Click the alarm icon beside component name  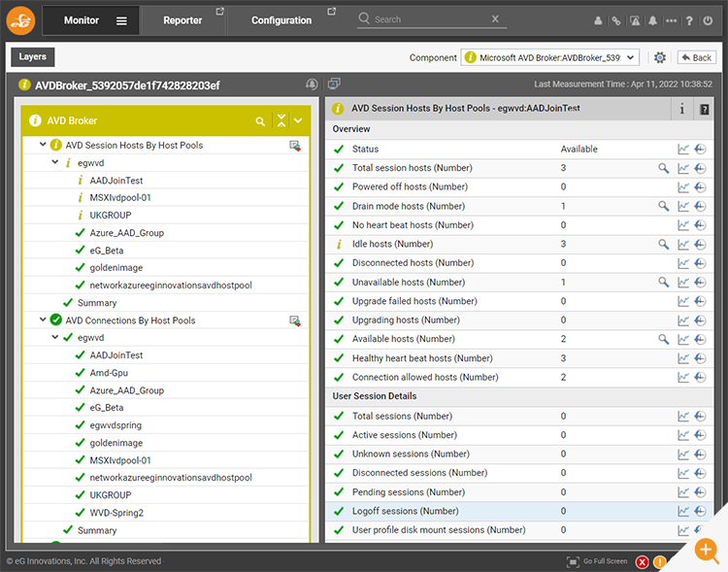pyautogui.click(x=312, y=84)
